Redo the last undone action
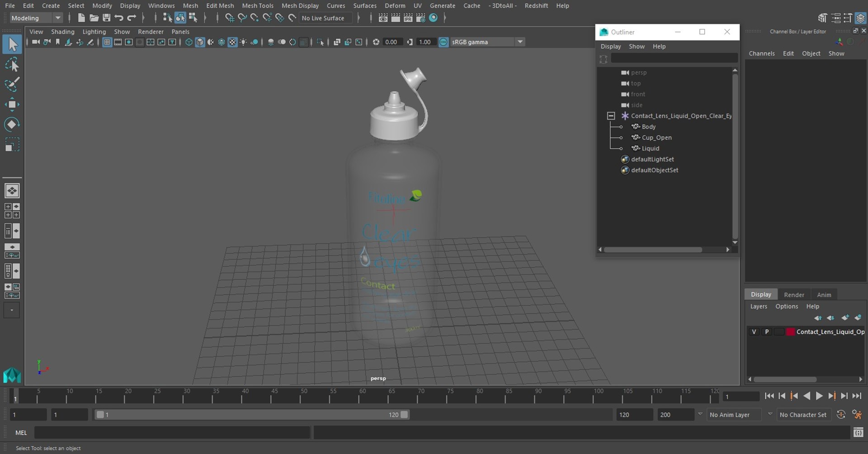 132,18
